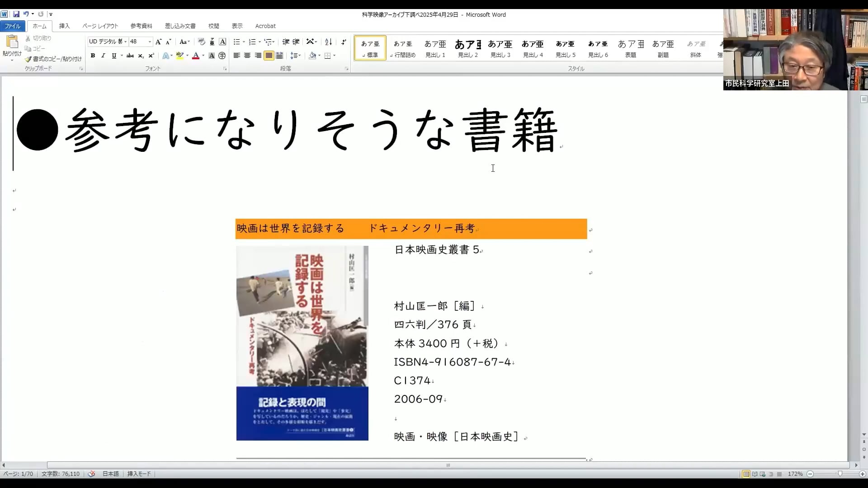
Task: Open the font color dropdown arrow
Action: [x=203, y=56]
